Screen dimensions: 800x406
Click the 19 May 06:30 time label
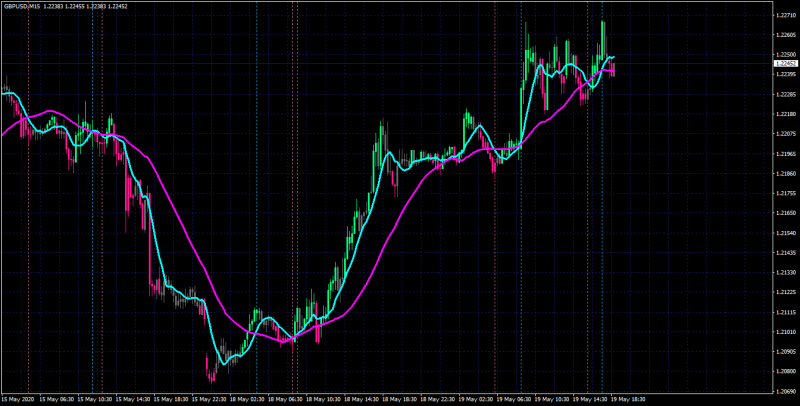click(514, 398)
